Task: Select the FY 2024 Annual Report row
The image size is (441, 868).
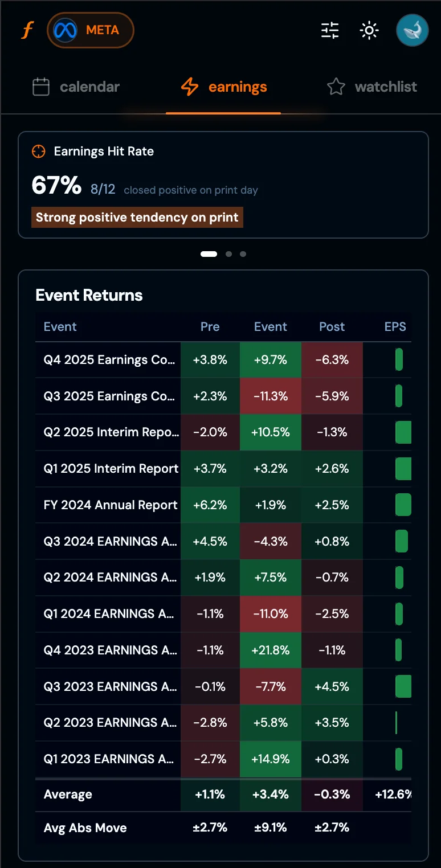Action: pos(108,505)
